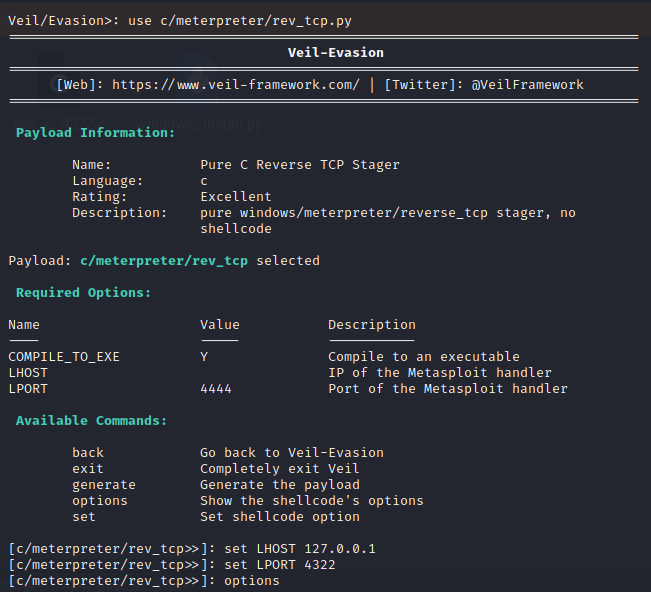
Task: Click the COMPILE_TO_EXE option name
Action: [64, 357]
